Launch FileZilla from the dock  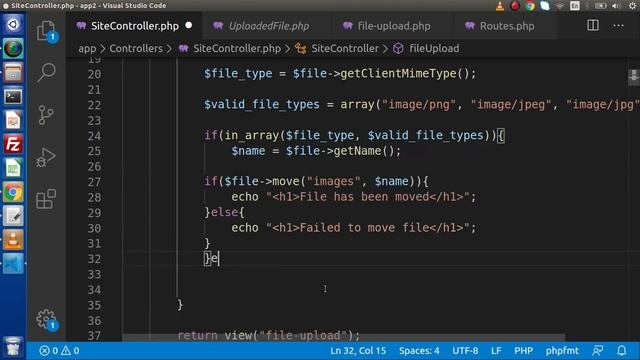13,144
